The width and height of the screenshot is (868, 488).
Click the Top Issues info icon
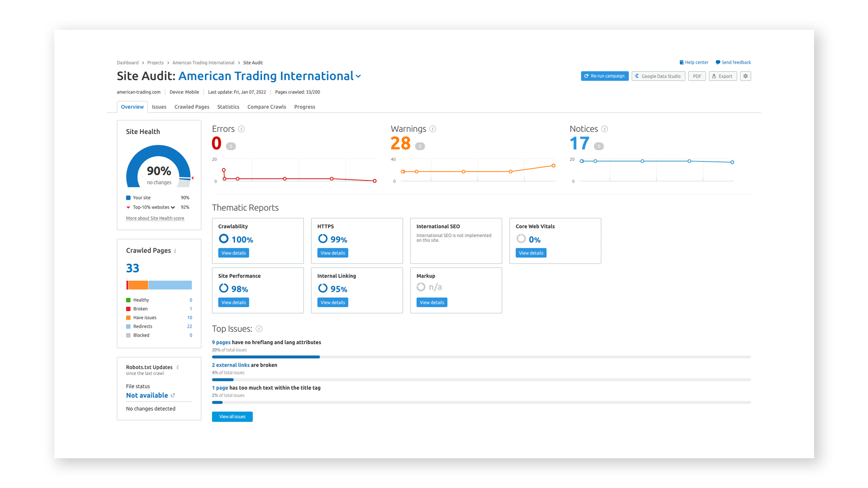[259, 329]
